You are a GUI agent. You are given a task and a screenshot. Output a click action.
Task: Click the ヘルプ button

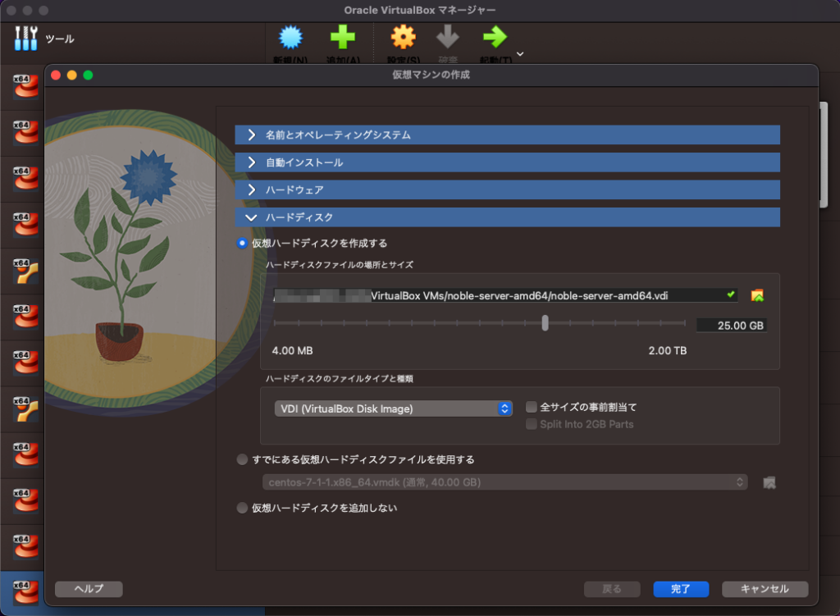tap(89, 589)
